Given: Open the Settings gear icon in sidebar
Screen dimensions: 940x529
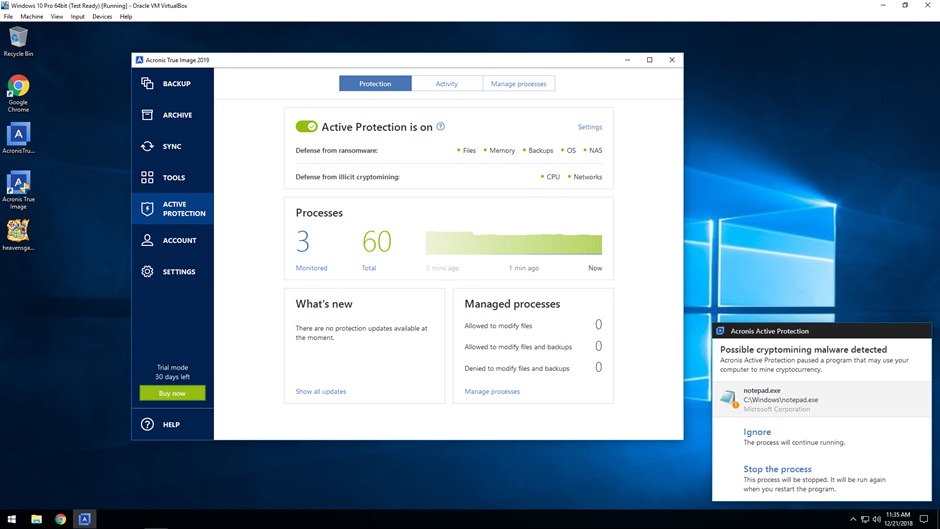Looking at the screenshot, I should click(x=147, y=272).
